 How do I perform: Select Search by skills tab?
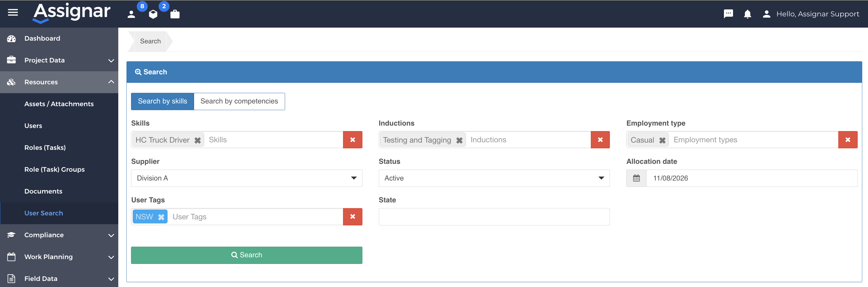pos(163,101)
